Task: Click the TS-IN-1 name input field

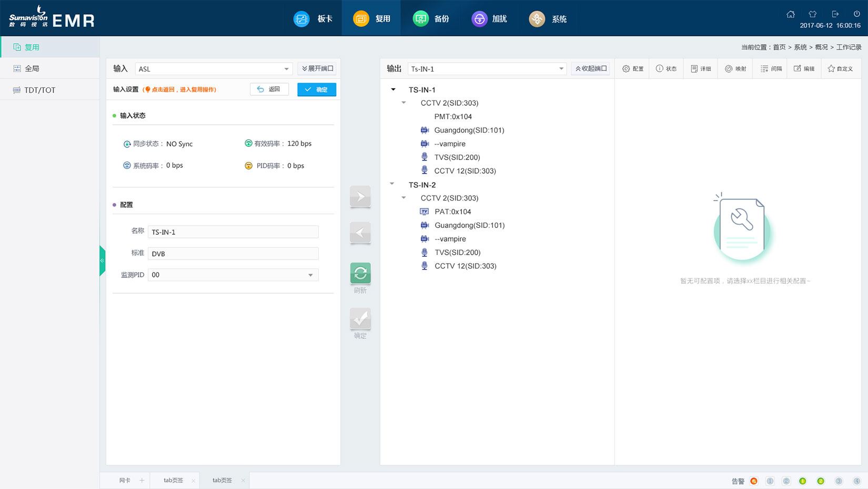Action: 233,232
